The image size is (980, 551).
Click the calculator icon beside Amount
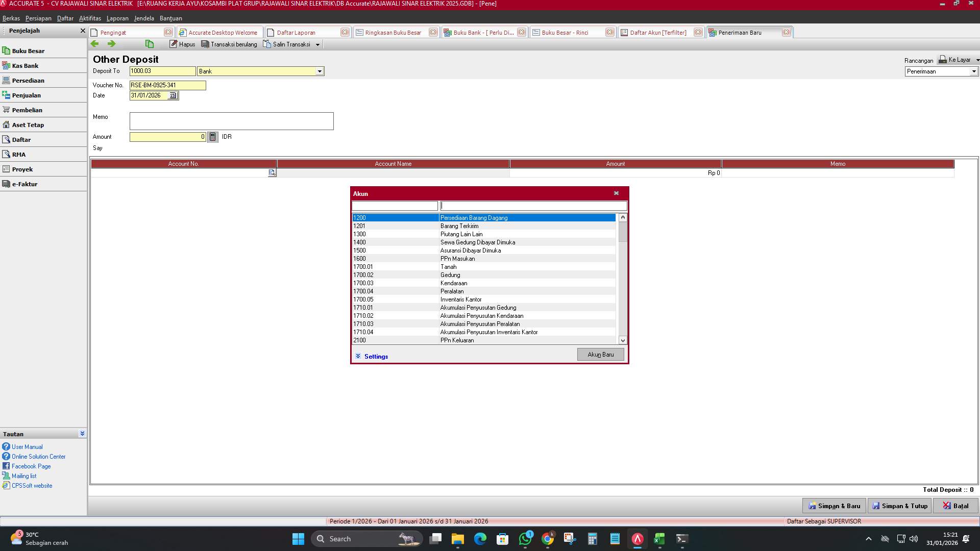(213, 137)
